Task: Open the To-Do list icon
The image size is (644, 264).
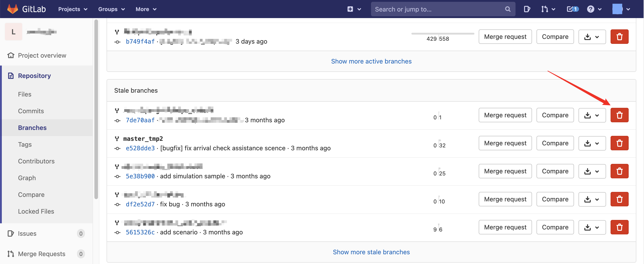Action: coord(572,9)
